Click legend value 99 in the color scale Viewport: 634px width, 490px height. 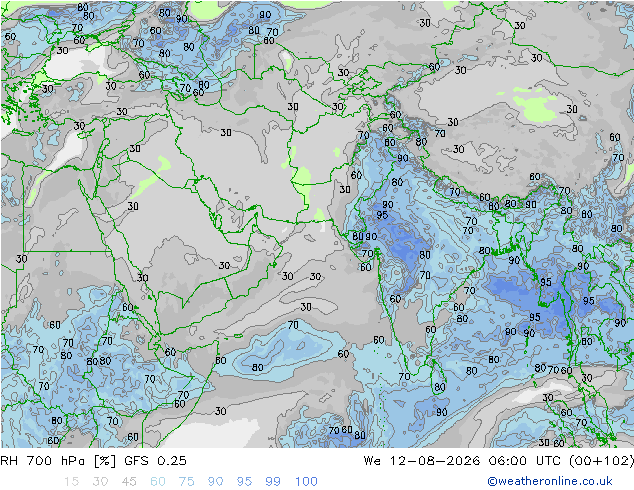[x=273, y=482]
